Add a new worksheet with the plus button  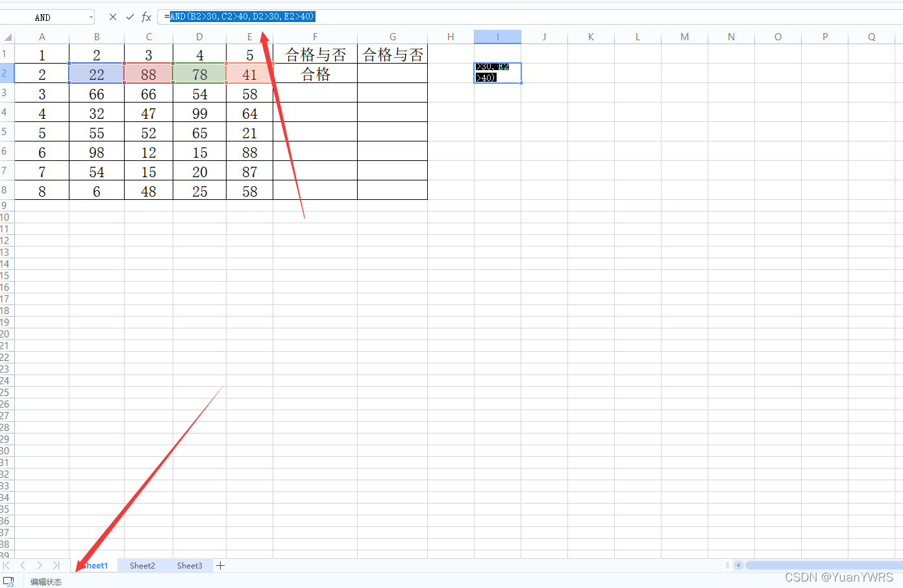pos(220,565)
